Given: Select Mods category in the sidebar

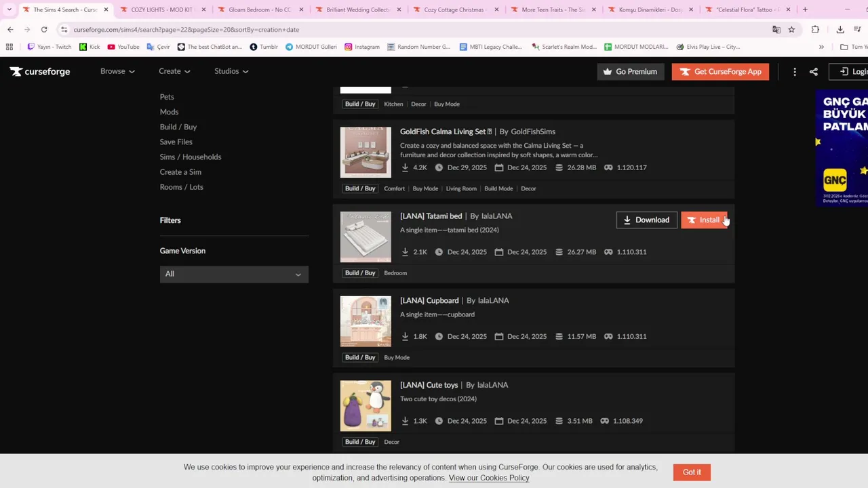Looking at the screenshot, I should pyautogui.click(x=169, y=112).
